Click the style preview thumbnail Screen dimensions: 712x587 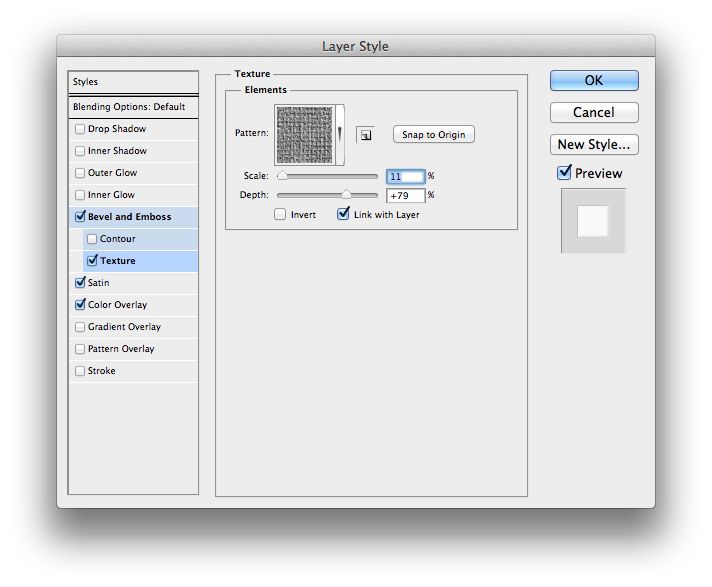(593, 221)
